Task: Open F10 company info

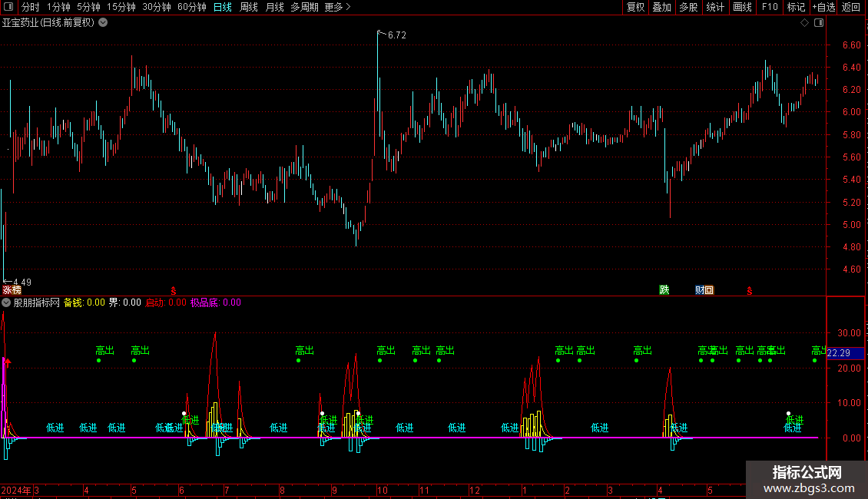Action: point(770,7)
